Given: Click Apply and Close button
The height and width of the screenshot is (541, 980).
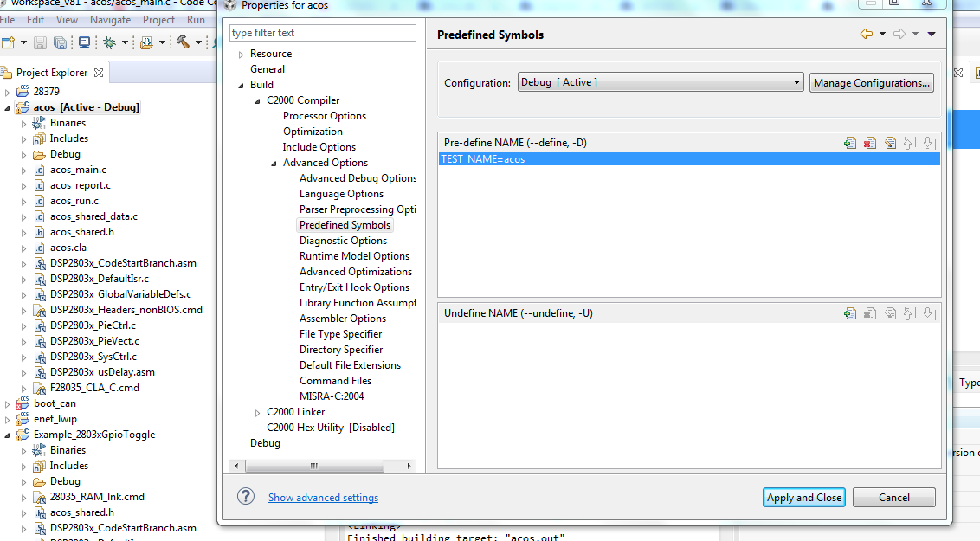Looking at the screenshot, I should coord(803,497).
